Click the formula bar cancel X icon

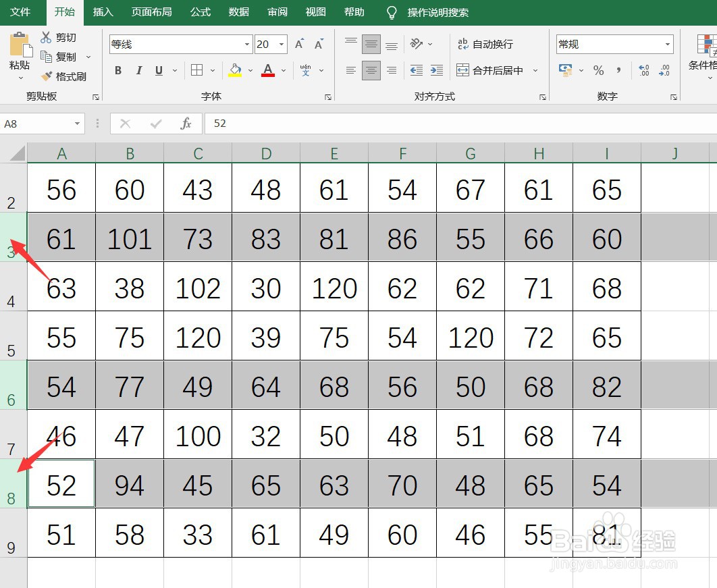click(126, 124)
